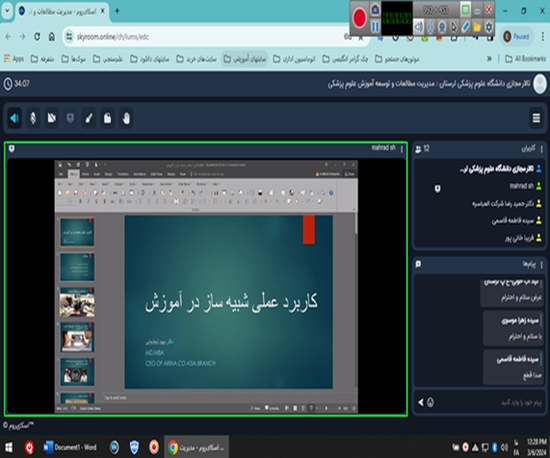This screenshot has height=458, width=550.
Task: Open the Skyroom hamburger menu
Action: 536,118
